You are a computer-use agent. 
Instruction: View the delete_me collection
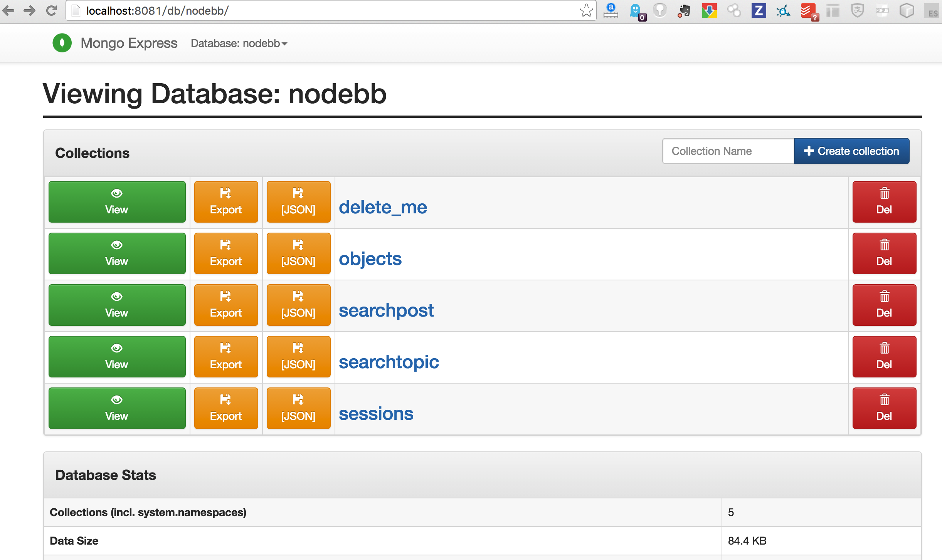[x=117, y=202]
